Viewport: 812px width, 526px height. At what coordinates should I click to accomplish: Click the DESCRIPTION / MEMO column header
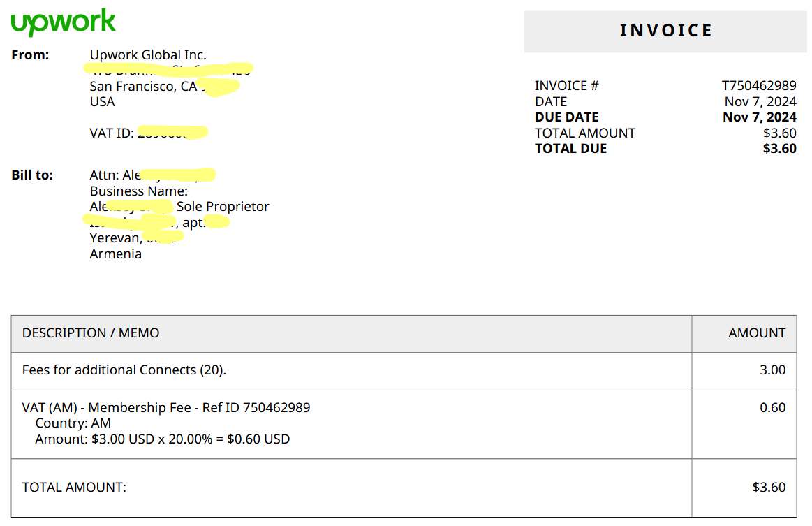(91, 333)
